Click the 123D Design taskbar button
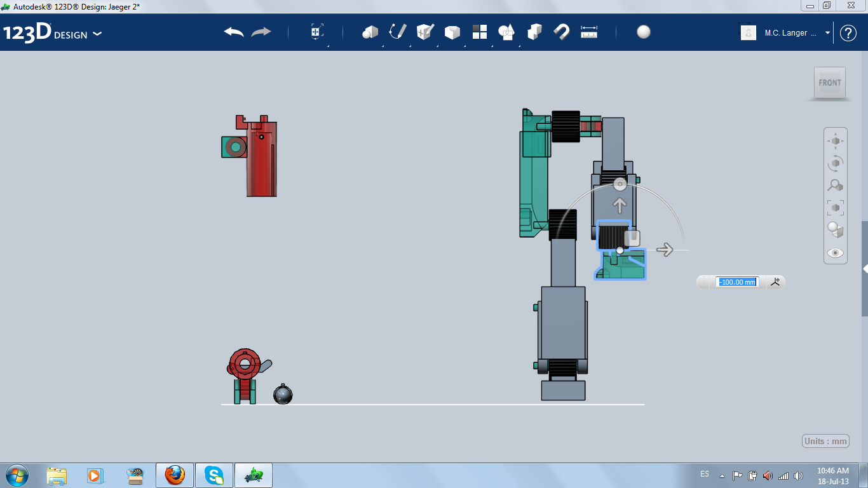Screen dimensions: 868x488 [x=254, y=475]
